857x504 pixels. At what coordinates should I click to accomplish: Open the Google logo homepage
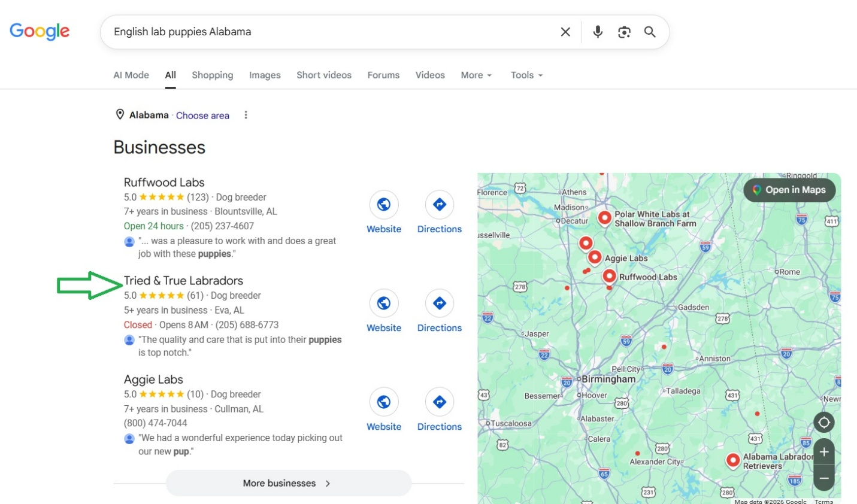point(40,31)
